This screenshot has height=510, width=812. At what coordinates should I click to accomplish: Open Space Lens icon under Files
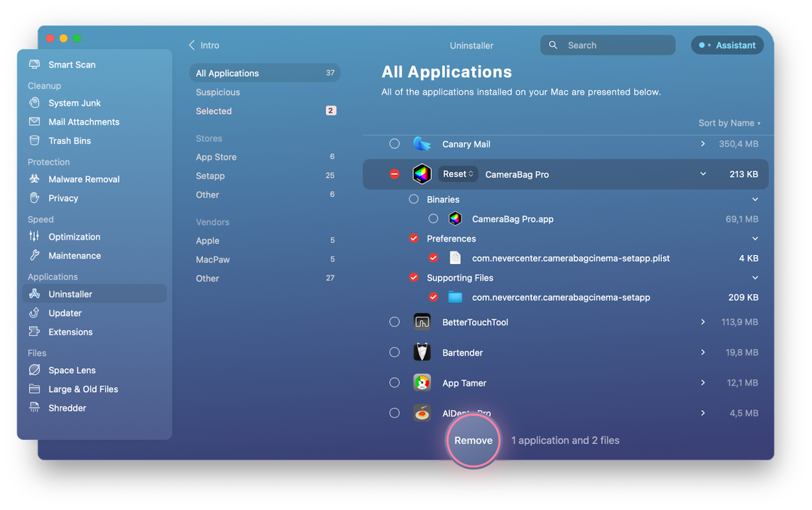(x=34, y=370)
